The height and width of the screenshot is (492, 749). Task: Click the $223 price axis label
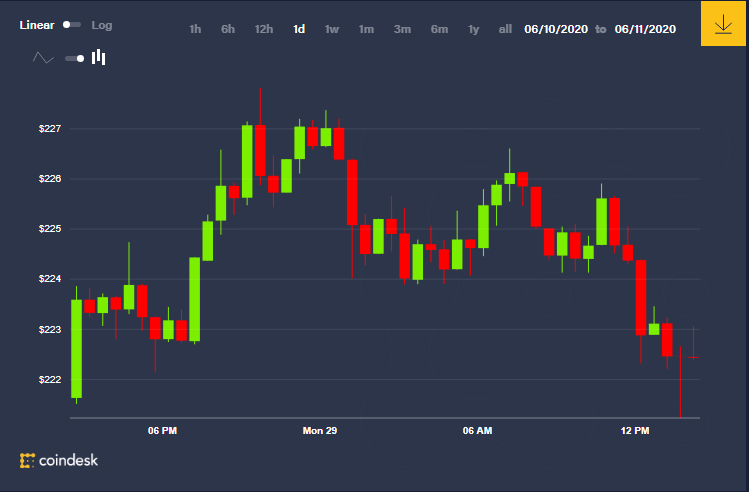[x=50, y=330]
